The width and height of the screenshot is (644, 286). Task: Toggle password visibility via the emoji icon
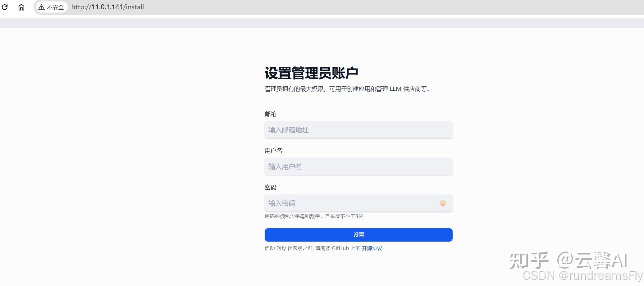443,203
